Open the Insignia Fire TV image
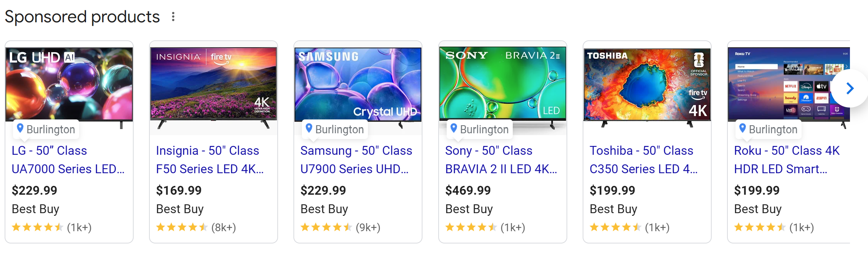Image resolution: width=868 pixels, height=255 pixels. [x=214, y=84]
